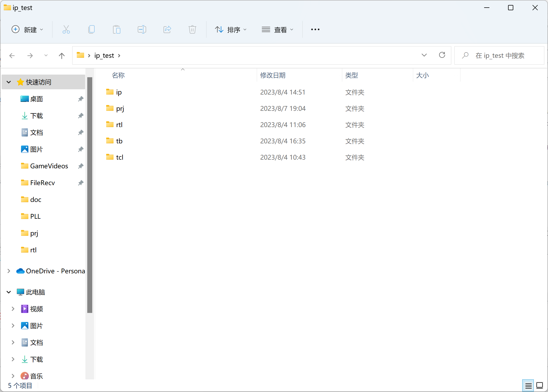
Task: Select the ip folder in file list
Action: 119,92
